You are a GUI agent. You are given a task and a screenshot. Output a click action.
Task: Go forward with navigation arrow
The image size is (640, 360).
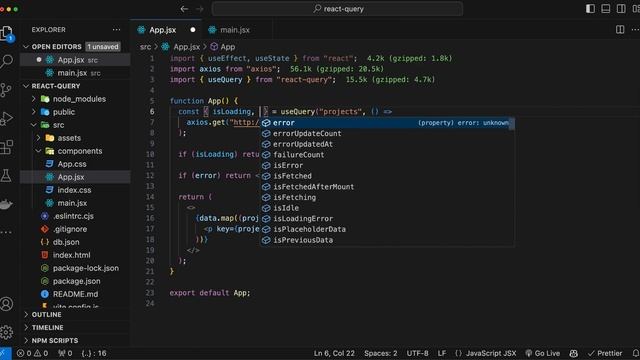coord(200,9)
